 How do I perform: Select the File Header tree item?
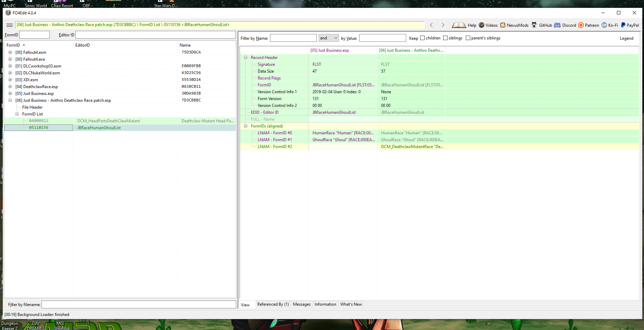[x=32, y=107]
